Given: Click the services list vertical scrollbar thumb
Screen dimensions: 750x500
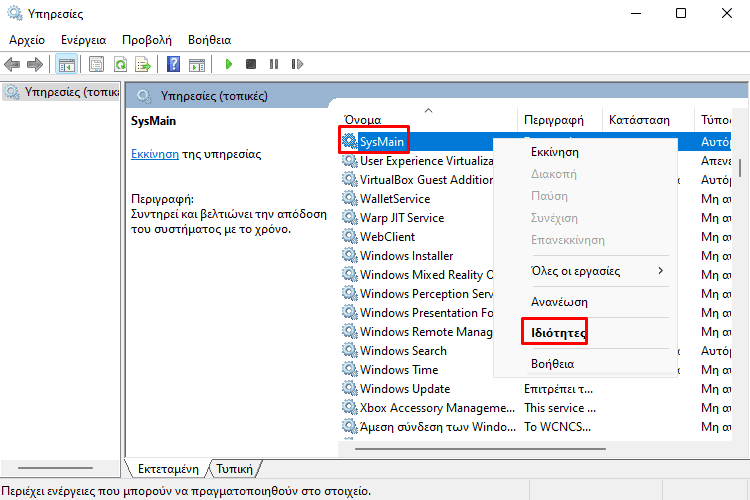Looking at the screenshot, I should (740, 167).
